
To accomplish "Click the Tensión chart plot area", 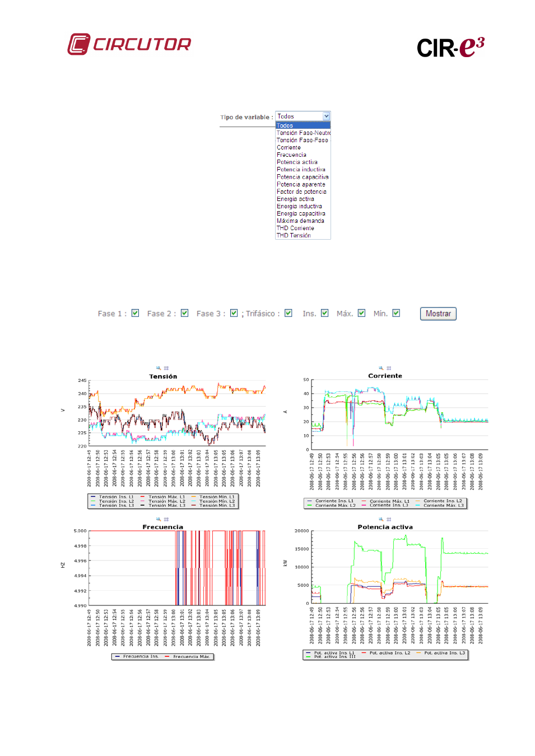I will [177, 413].
